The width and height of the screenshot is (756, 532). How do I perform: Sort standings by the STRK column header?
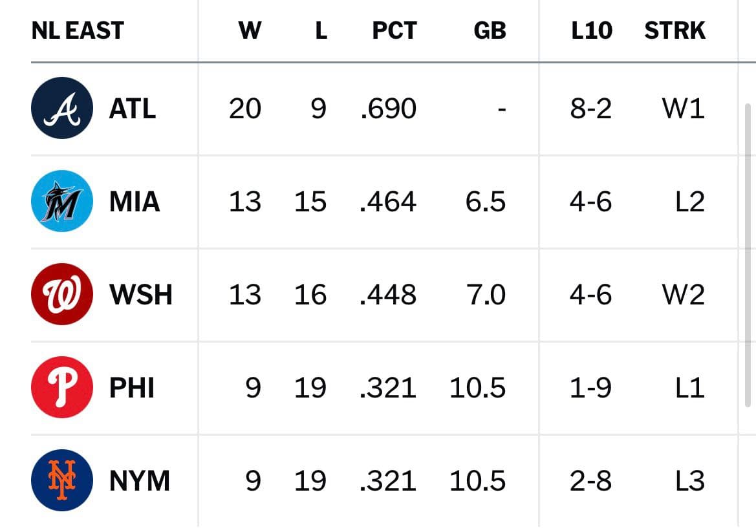[675, 30]
